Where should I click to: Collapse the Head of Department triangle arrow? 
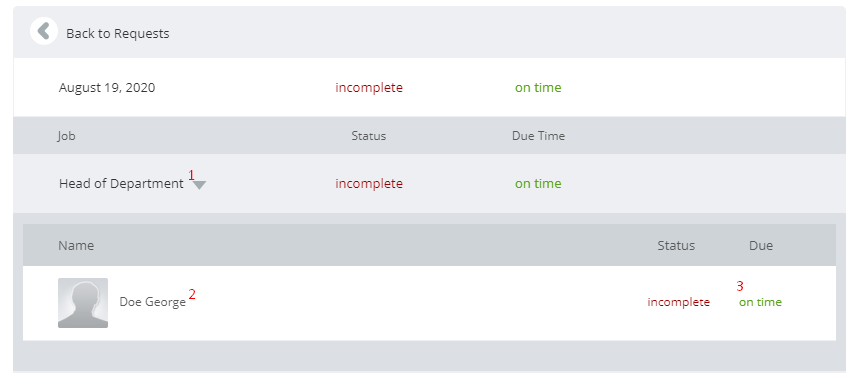[199, 185]
